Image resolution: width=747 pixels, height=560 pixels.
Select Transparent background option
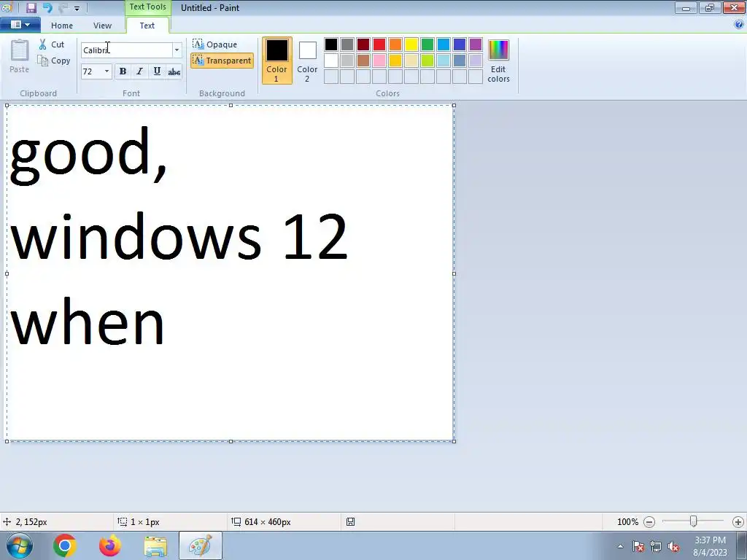point(222,61)
